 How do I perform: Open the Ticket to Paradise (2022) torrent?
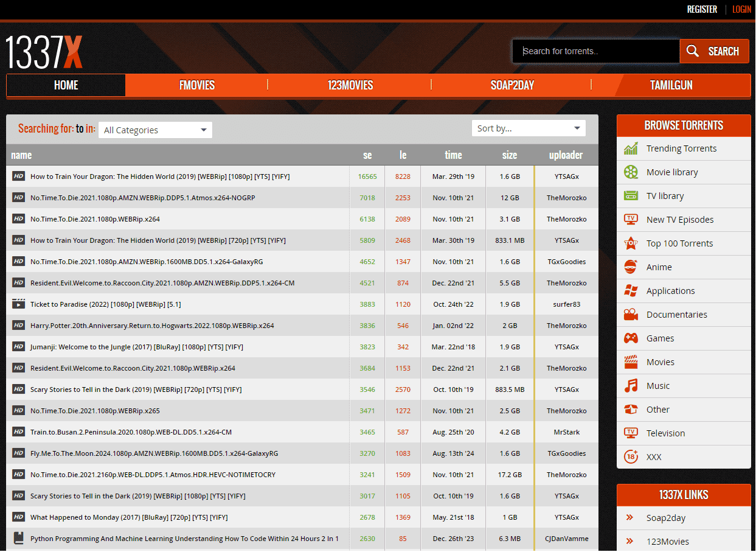tap(105, 304)
